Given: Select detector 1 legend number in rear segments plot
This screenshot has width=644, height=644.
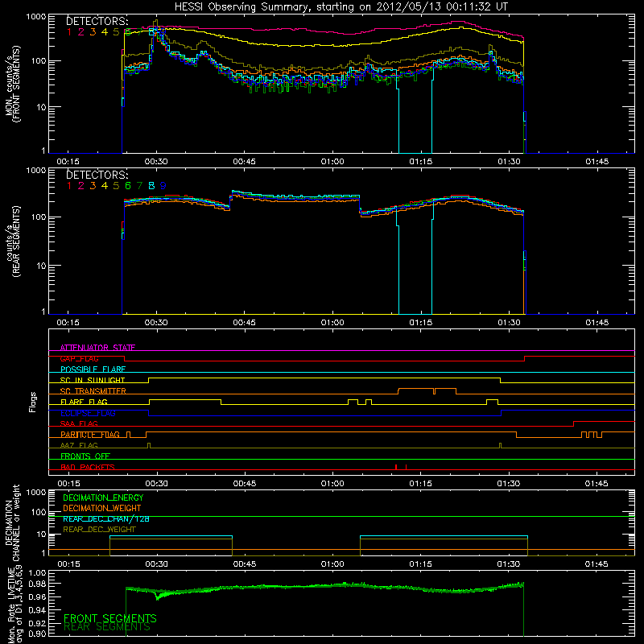Looking at the screenshot, I should pyautogui.click(x=69, y=186).
